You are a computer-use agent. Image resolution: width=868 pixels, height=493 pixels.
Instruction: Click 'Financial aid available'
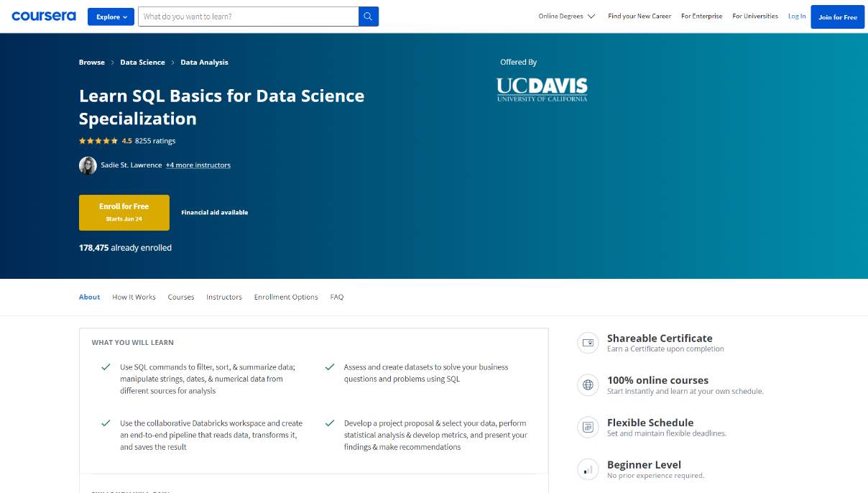pos(215,213)
